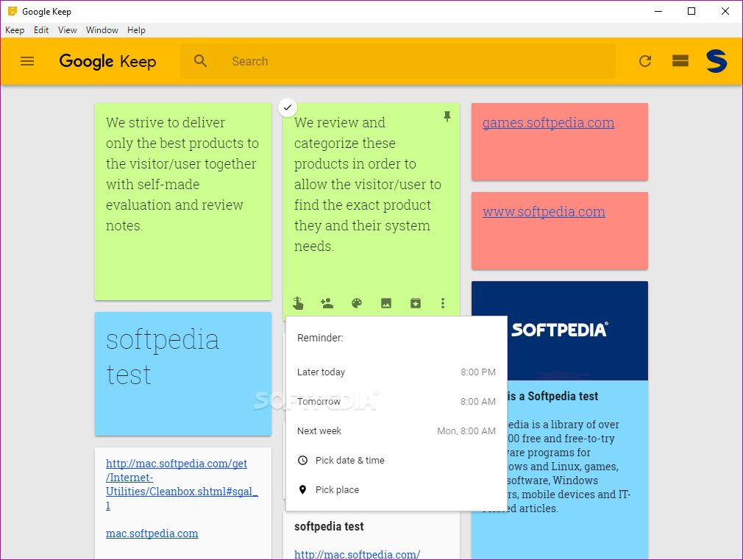Select Pick place option

click(x=397, y=490)
